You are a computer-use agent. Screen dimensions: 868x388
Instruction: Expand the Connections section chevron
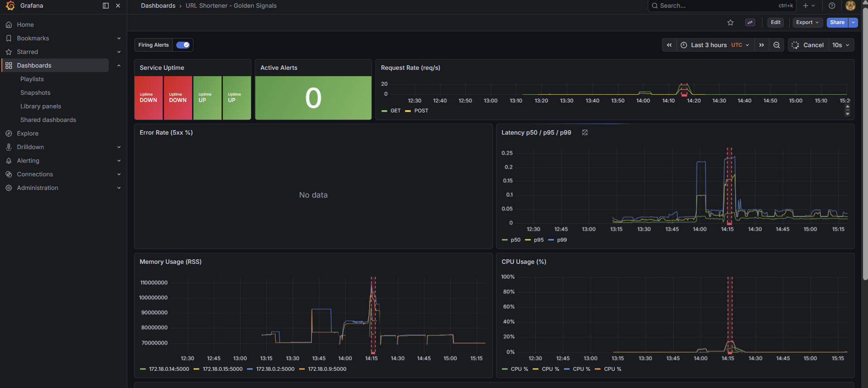[119, 174]
